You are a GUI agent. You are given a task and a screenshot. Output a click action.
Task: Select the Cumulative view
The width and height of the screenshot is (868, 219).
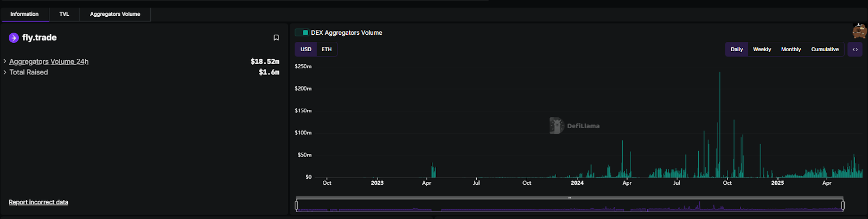pos(825,49)
